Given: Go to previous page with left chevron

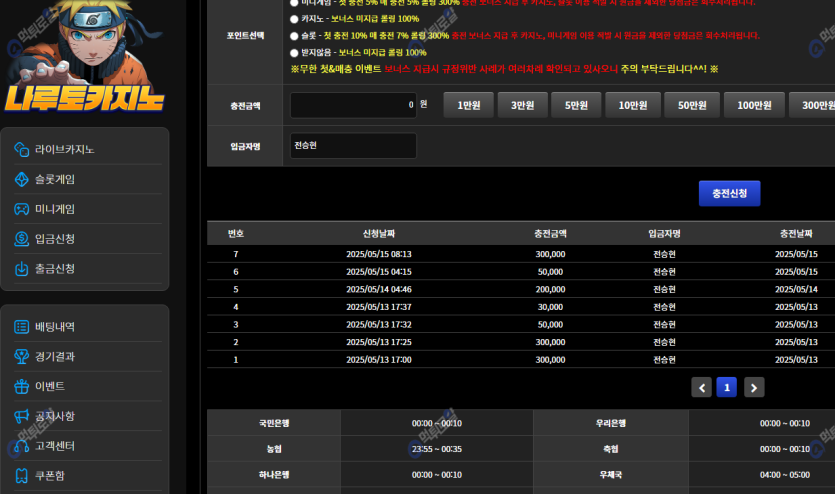Looking at the screenshot, I should tap(701, 387).
